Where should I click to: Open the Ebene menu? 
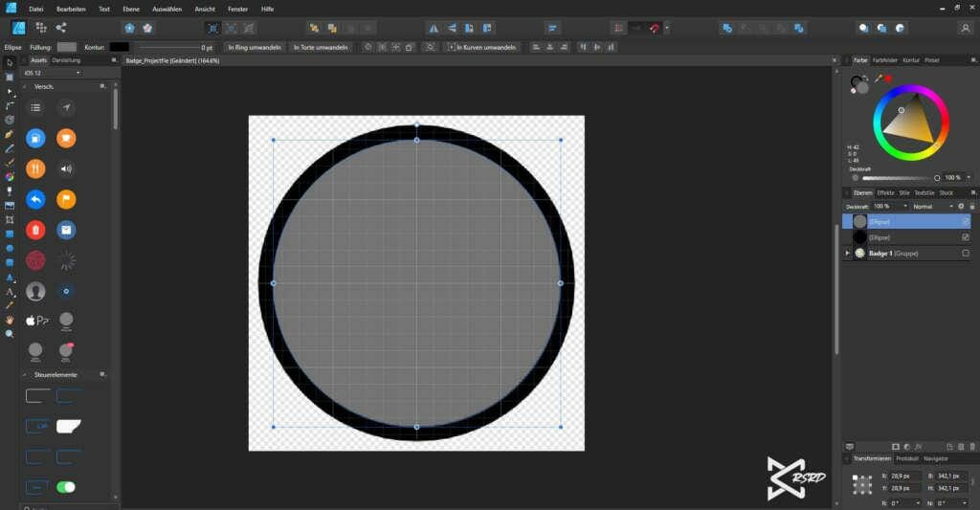point(131,8)
